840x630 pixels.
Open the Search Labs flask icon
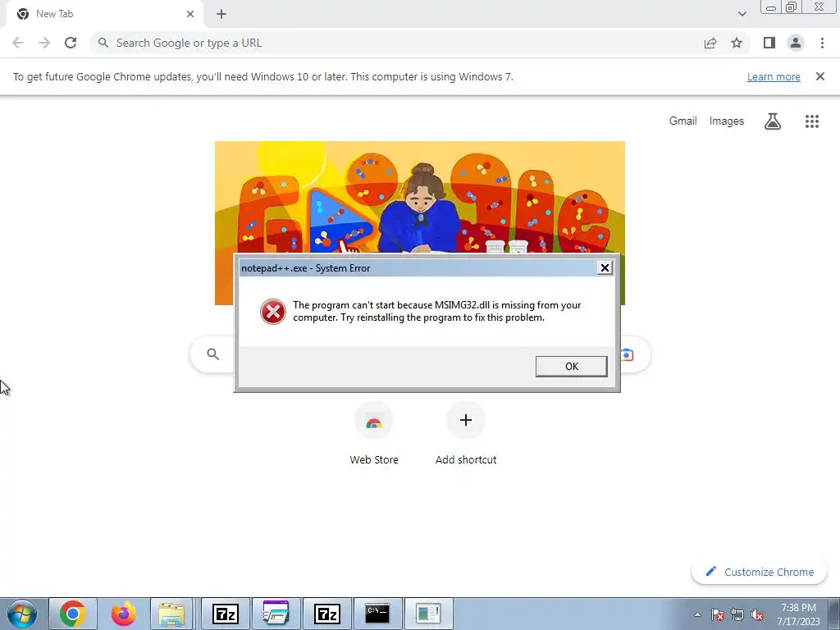click(x=773, y=121)
